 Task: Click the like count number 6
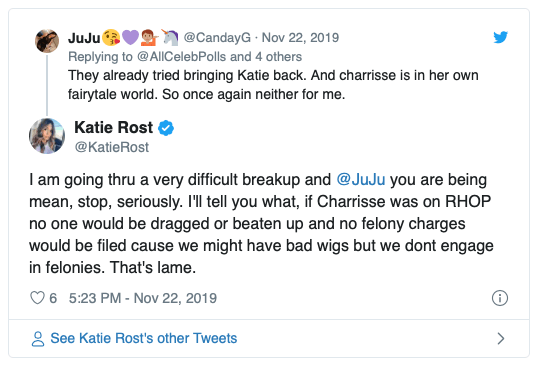[x=53, y=298]
